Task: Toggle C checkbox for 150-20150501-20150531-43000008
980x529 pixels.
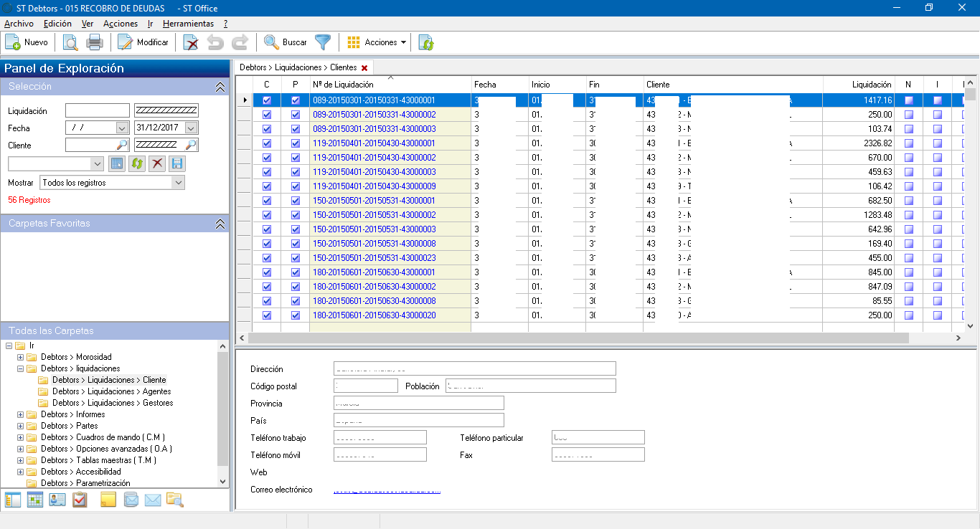Action: (267, 244)
